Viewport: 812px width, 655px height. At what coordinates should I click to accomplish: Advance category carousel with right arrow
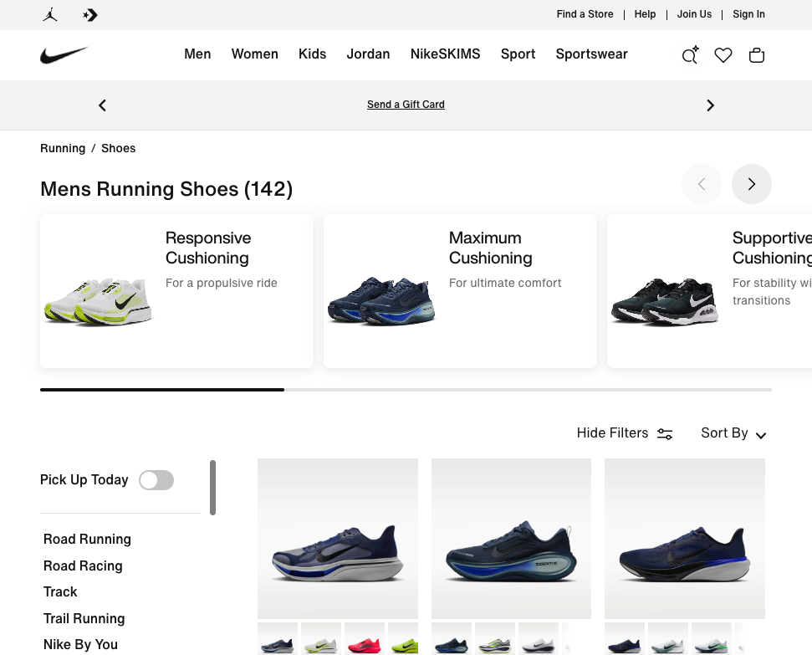[752, 184]
